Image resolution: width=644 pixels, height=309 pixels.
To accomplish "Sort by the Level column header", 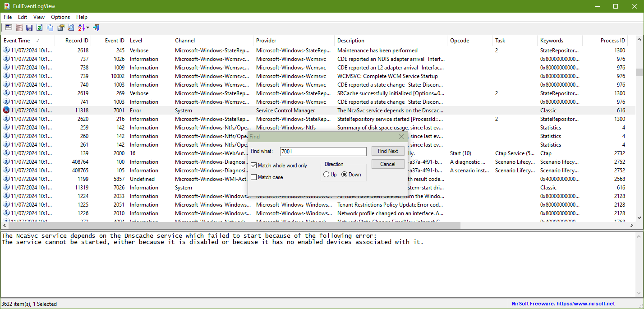I will tap(149, 41).
